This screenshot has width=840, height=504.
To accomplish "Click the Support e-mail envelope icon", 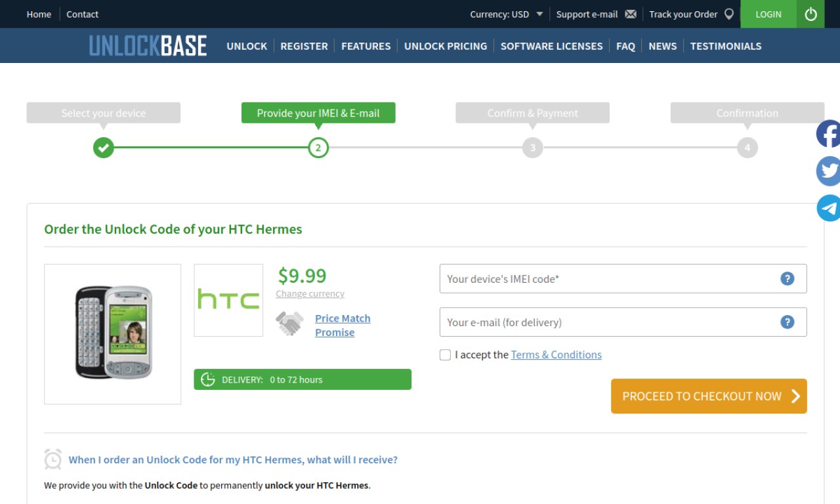I will coord(631,14).
